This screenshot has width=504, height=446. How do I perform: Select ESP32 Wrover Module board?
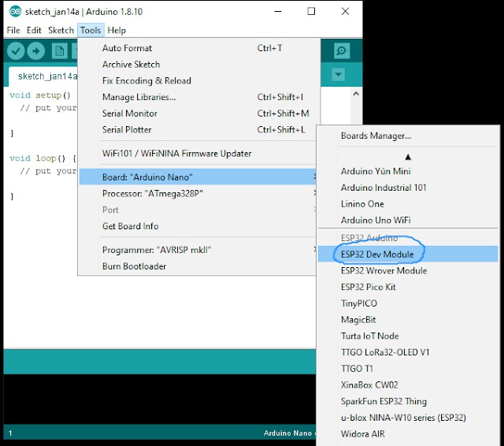pos(408,270)
